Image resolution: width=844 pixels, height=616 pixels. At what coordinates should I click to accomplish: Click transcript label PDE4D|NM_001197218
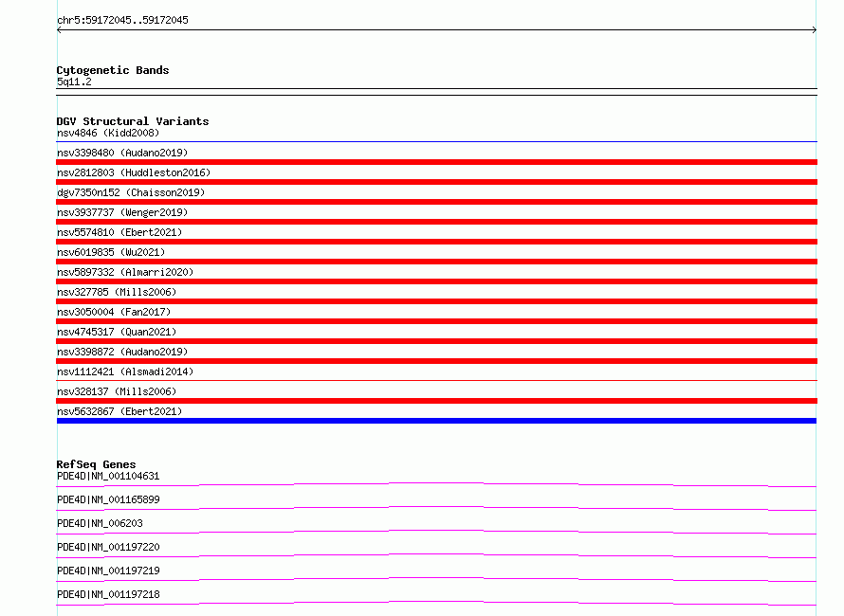[x=108, y=594]
